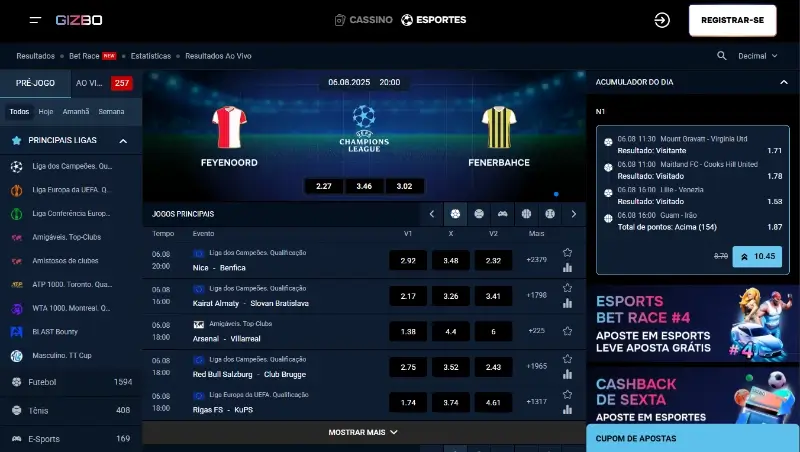Expand the Futebol sport category
The height and width of the screenshot is (452, 800).
(x=71, y=382)
